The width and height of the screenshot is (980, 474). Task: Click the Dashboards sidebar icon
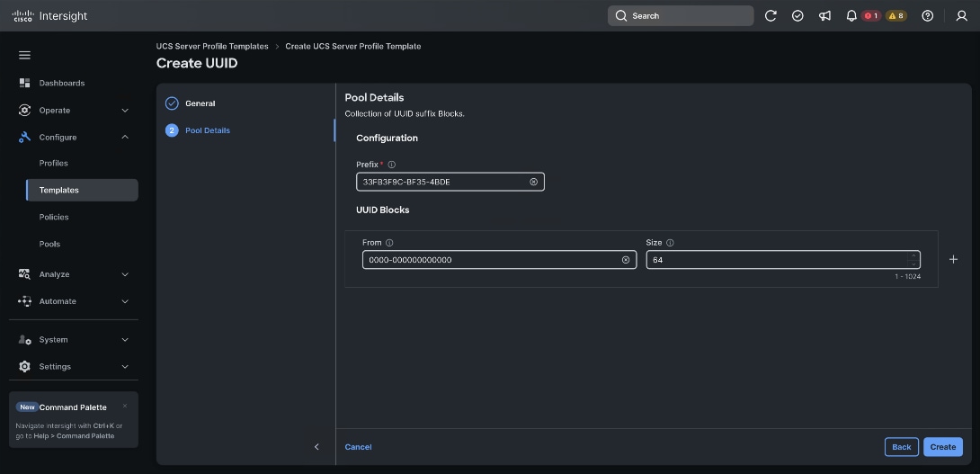pos(24,83)
